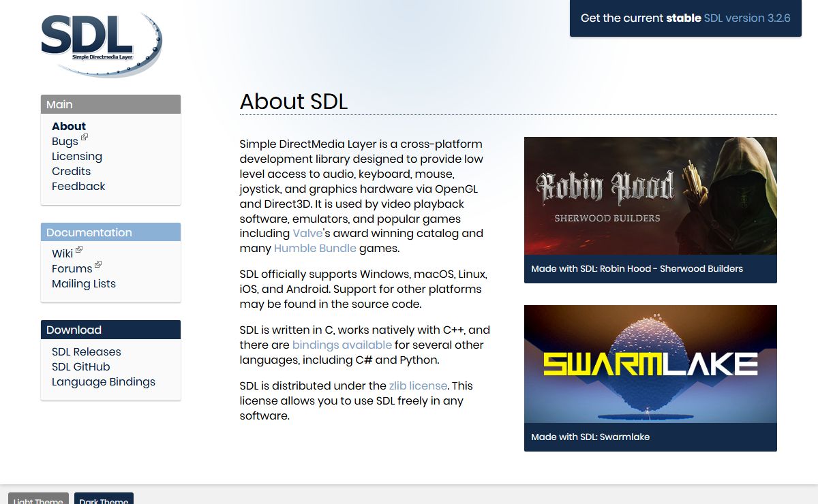Visit the SDL GitHub link

pos(81,366)
